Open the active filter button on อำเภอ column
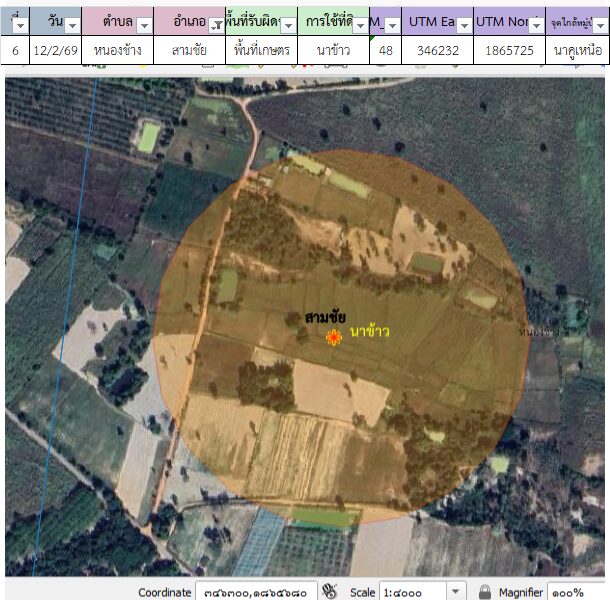 pyautogui.click(x=215, y=24)
